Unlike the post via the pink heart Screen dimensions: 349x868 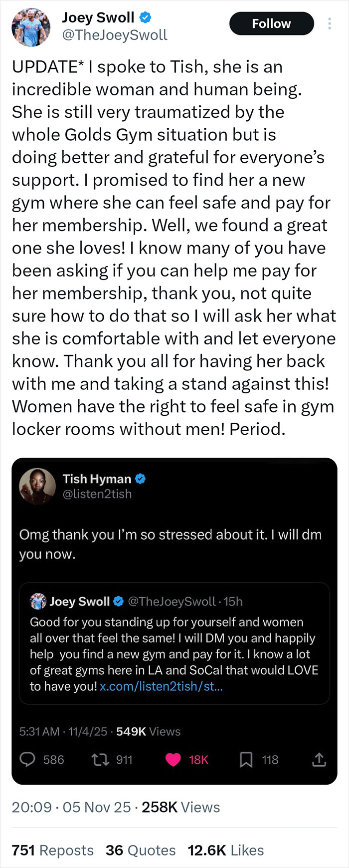click(x=174, y=760)
